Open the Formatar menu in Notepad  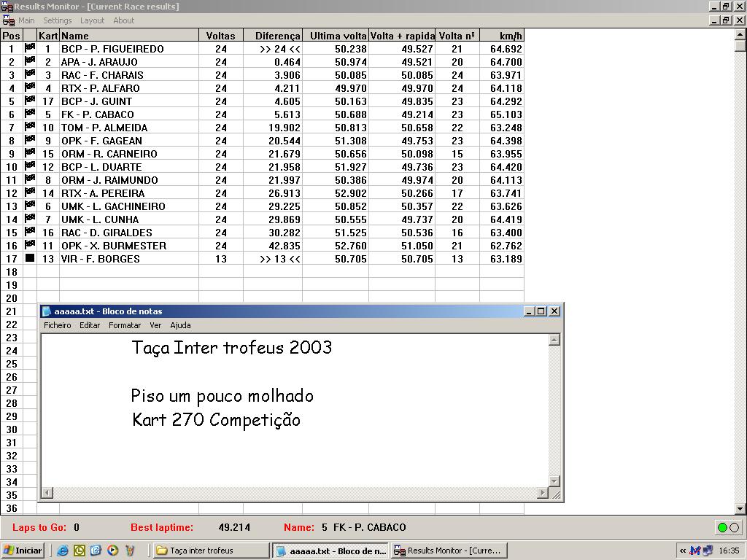(x=125, y=325)
